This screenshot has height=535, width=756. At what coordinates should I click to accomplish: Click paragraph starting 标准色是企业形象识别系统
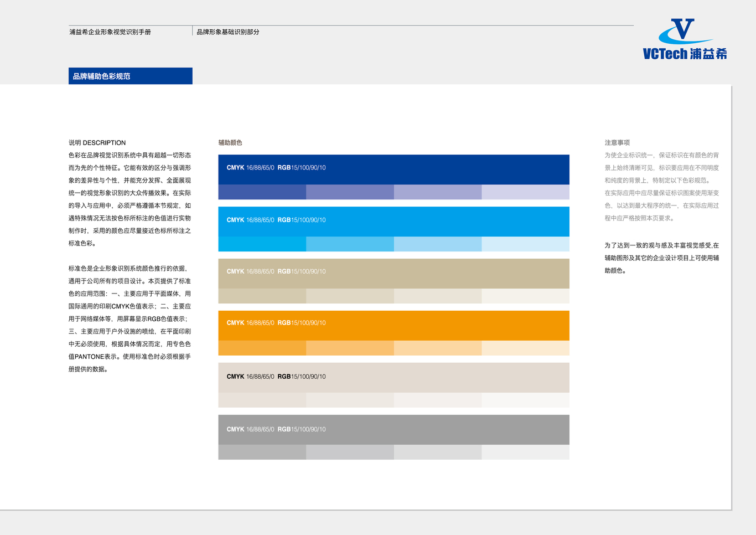click(130, 319)
